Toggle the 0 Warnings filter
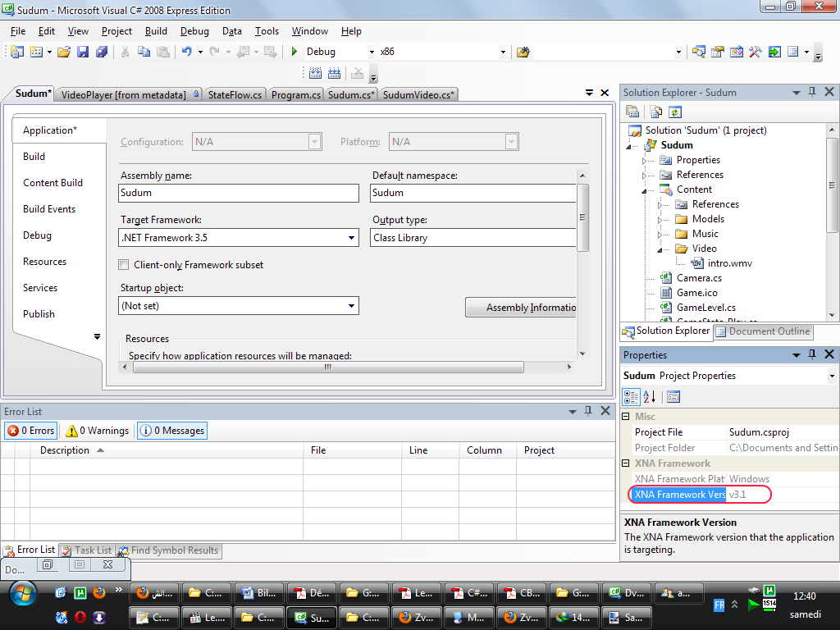 point(98,431)
